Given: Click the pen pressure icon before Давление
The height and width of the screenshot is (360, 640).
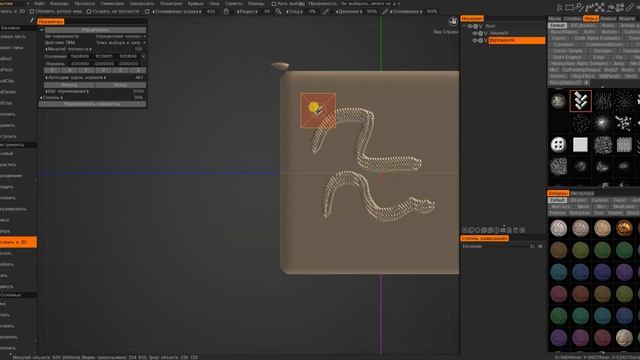Looking at the screenshot, I should coord(326,11).
